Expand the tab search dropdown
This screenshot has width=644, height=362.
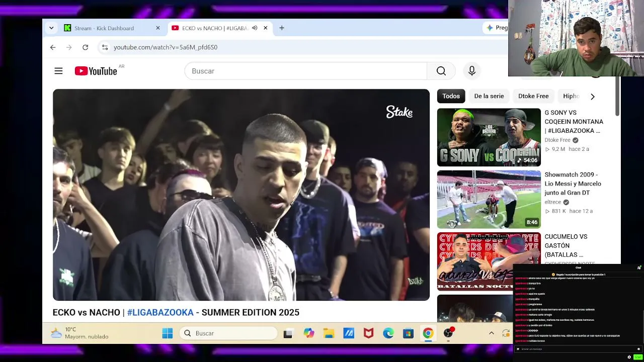[x=51, y=28]
